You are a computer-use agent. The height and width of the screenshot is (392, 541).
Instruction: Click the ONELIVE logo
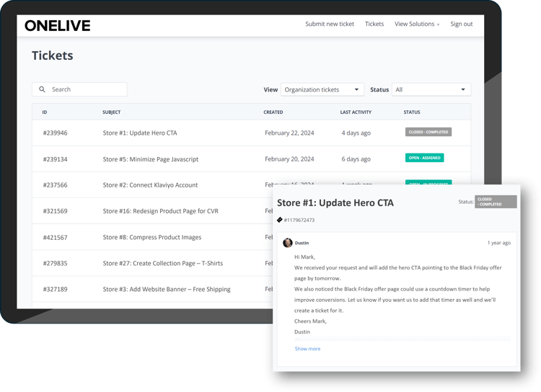click(x=58, y=26)
